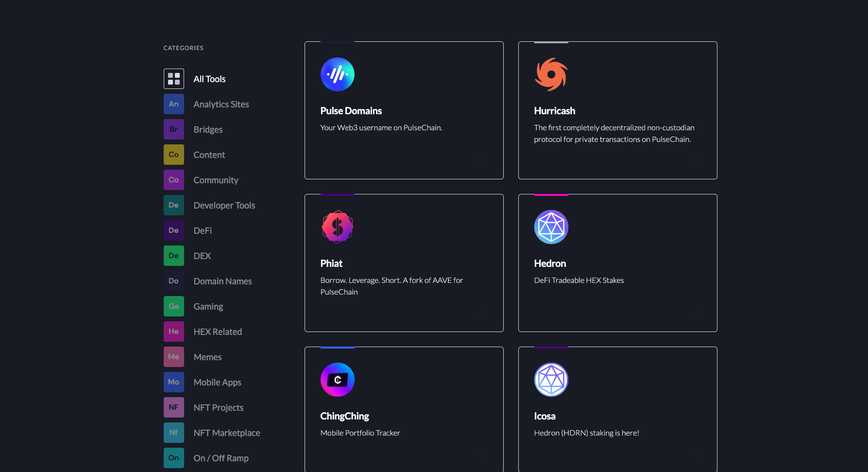Click the Hedron arrow link

[x=698, y=313]
